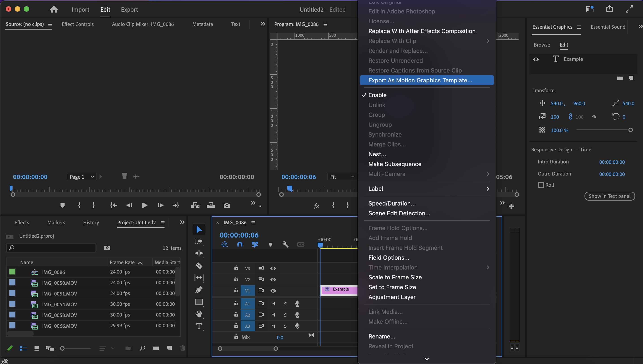
Task: Click the Show in Text panel button
Action: 609,196
